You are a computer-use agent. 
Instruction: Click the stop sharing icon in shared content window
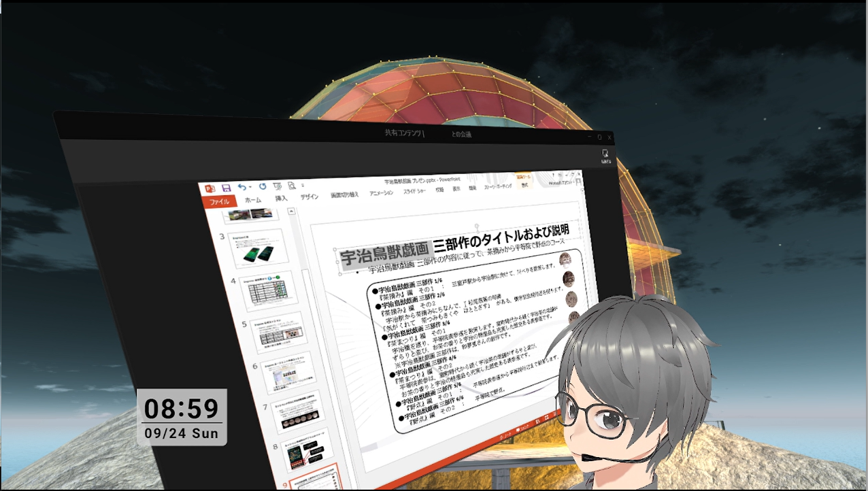pos(605,156)
